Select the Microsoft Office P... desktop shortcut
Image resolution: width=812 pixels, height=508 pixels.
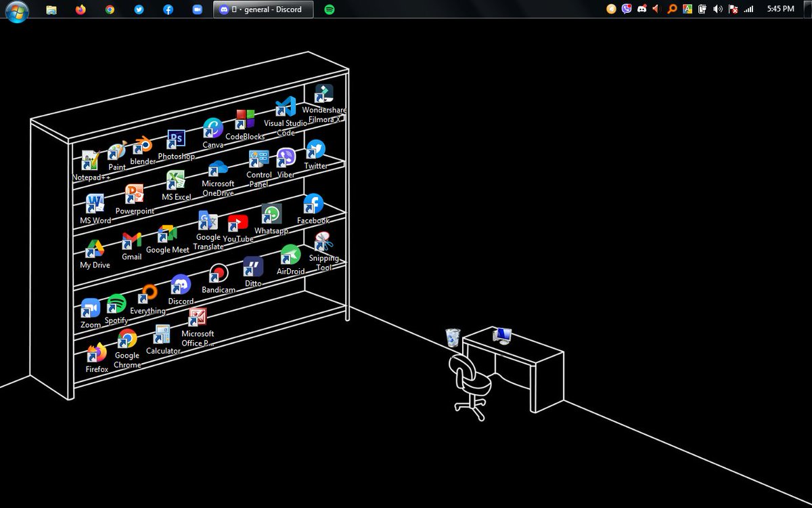coord(198,327)
